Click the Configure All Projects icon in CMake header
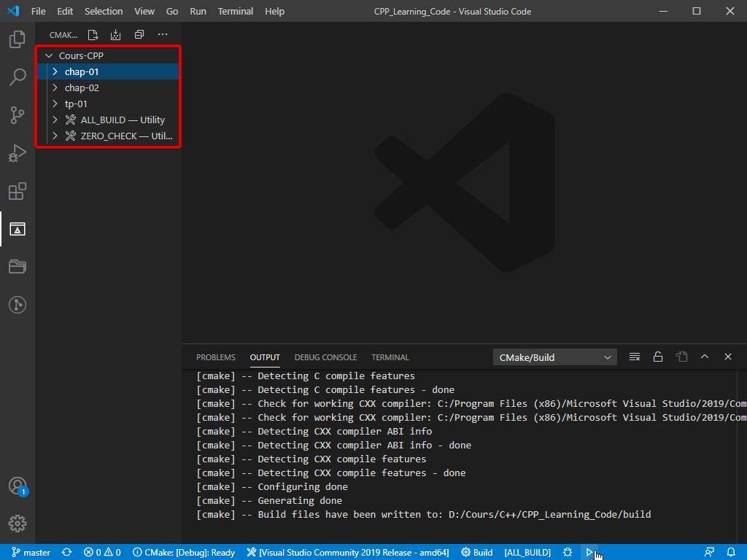 pos(93,35)
